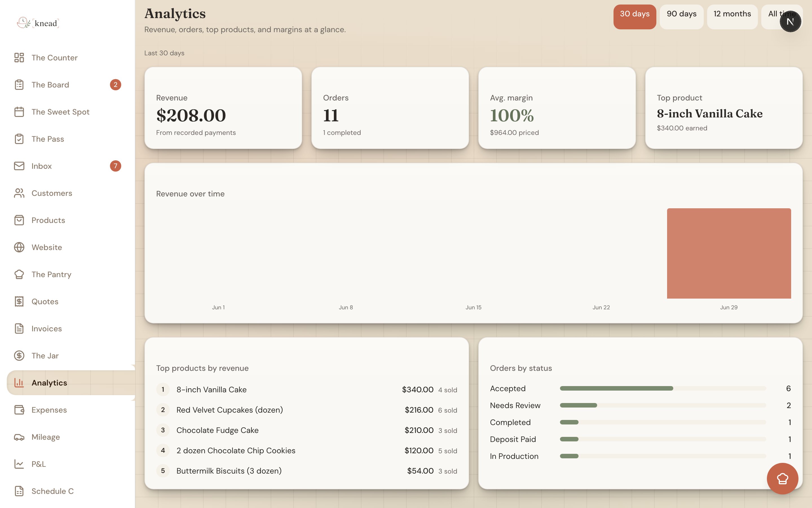Click the Quotes receipt icon
This screenshot has width=812, height=508.
tap(19, 301)
